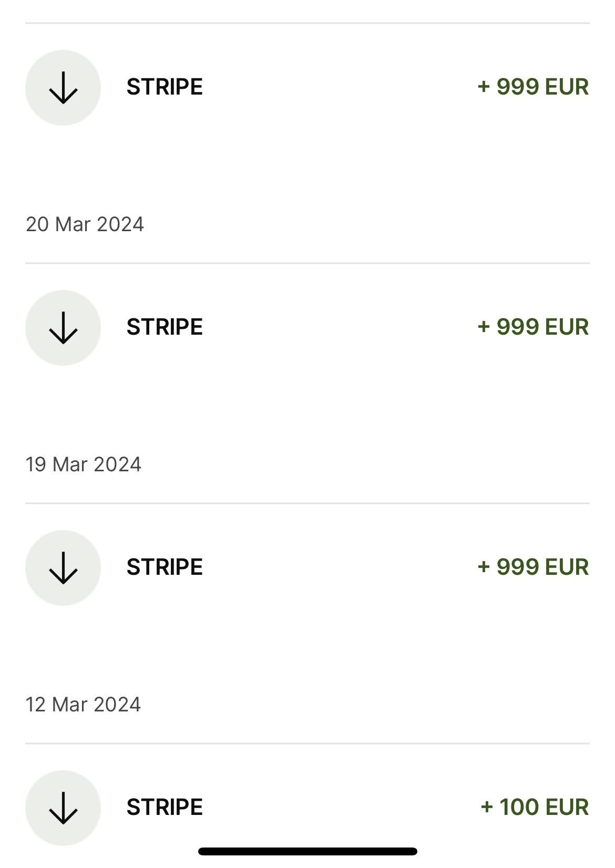The width and height of the screenshot is (615, 868).
Task: Click the + 999 EUR amount under 20 Mar 2024
Action: pos(533,327)
